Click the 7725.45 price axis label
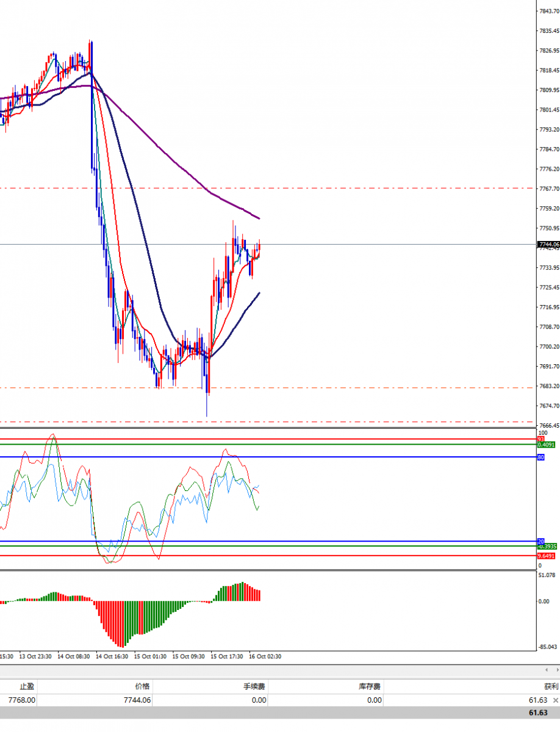560x732 pixels. pos(549,287)
